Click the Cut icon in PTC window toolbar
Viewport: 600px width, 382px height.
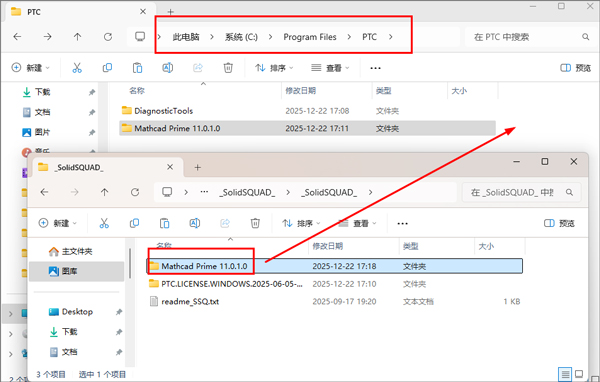[x=77, y=68]
